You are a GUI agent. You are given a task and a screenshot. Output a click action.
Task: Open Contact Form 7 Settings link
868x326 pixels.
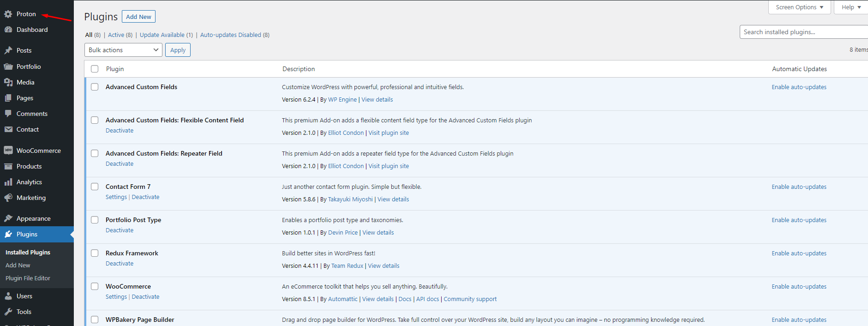coord(116,197)
